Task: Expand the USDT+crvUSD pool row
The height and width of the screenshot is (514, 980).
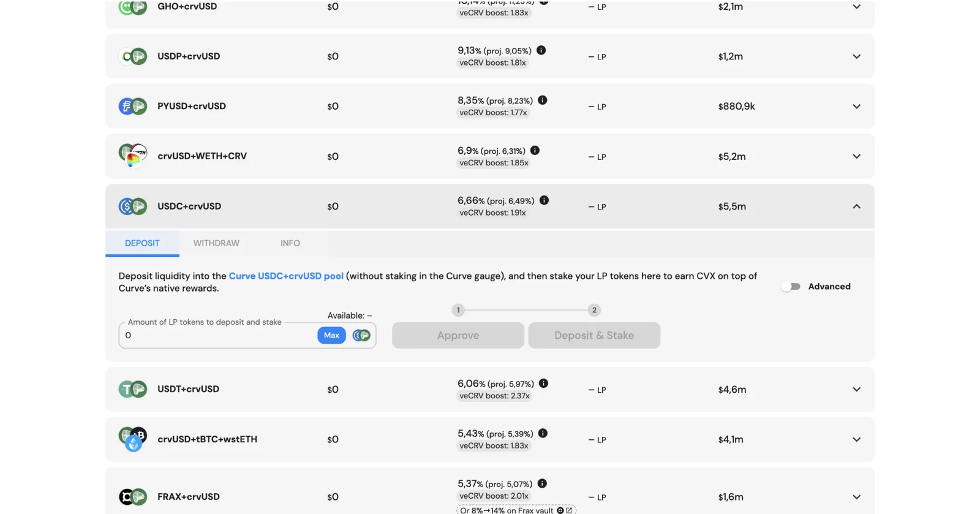Action: [x=856, y=389]
